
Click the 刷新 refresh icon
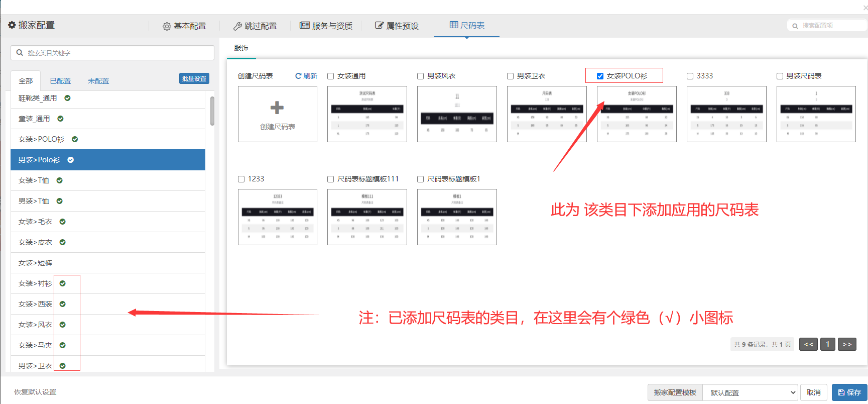[x=298, y=76]
